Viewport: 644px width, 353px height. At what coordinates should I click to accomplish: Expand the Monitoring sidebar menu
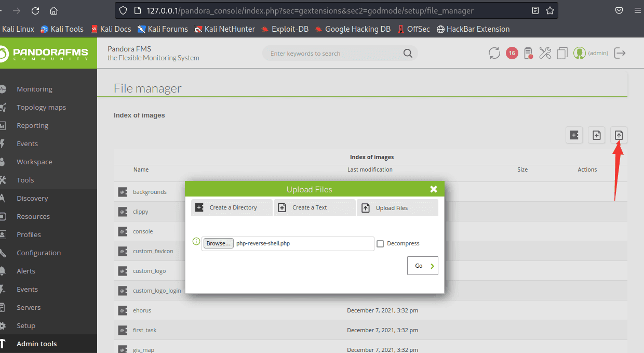(34, 89)
